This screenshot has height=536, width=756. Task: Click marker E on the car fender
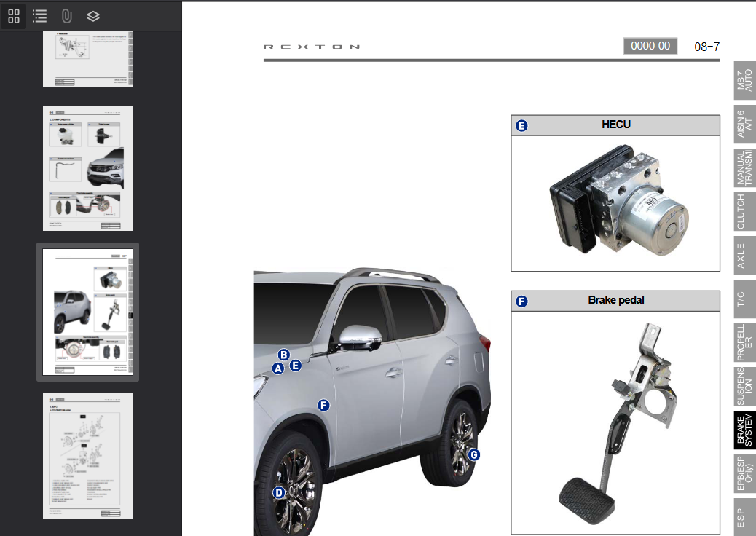(x=296, y=366)
